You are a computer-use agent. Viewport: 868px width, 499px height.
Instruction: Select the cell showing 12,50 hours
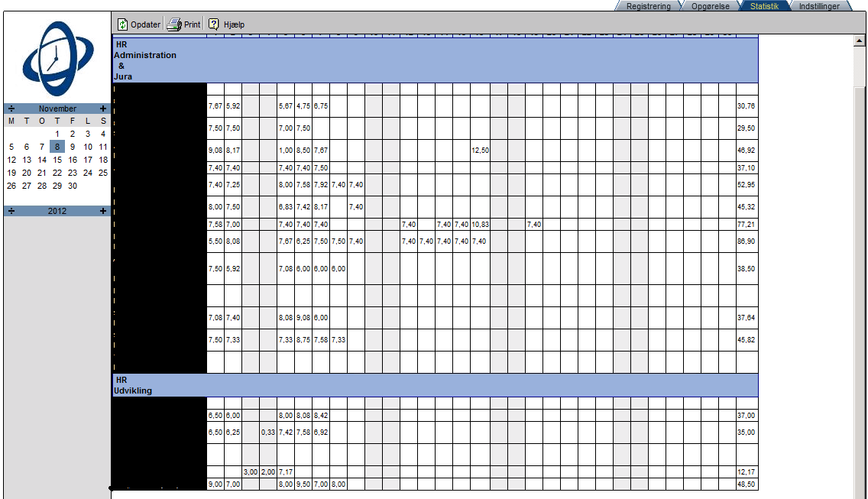click(479, 151)
